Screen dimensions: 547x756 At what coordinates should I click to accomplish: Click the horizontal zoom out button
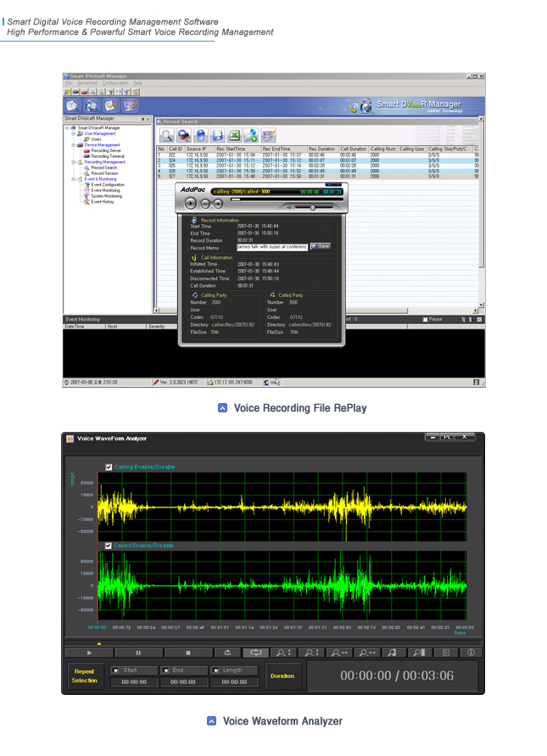point(367,652)
